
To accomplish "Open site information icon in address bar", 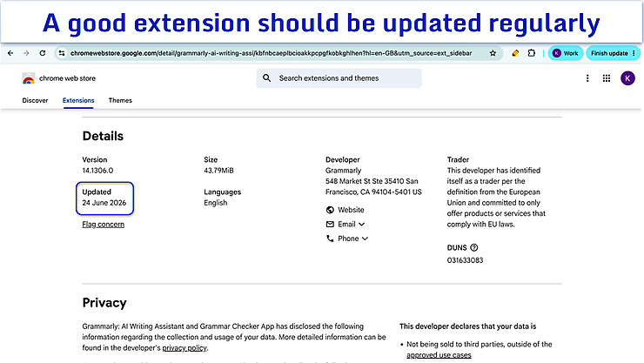I will 62,53.
